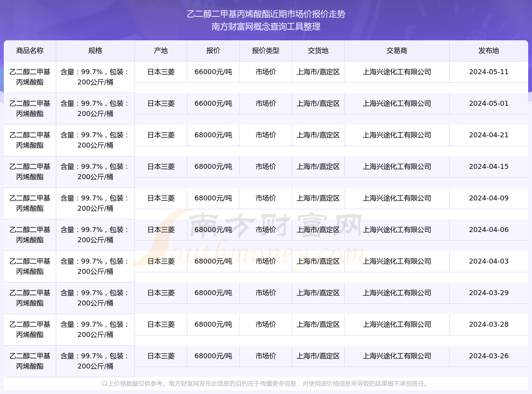
Task: Select the date 2024-03-29
Action: point(489,293)
